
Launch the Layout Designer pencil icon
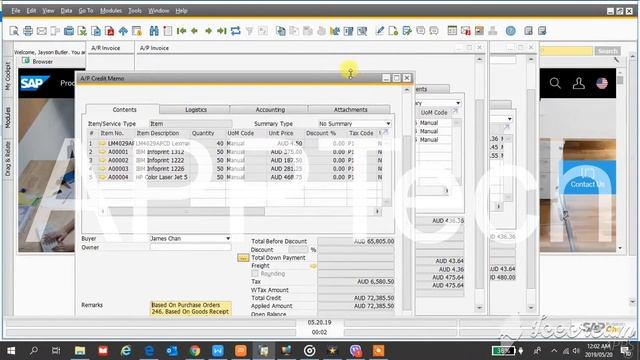pos(380,31)
